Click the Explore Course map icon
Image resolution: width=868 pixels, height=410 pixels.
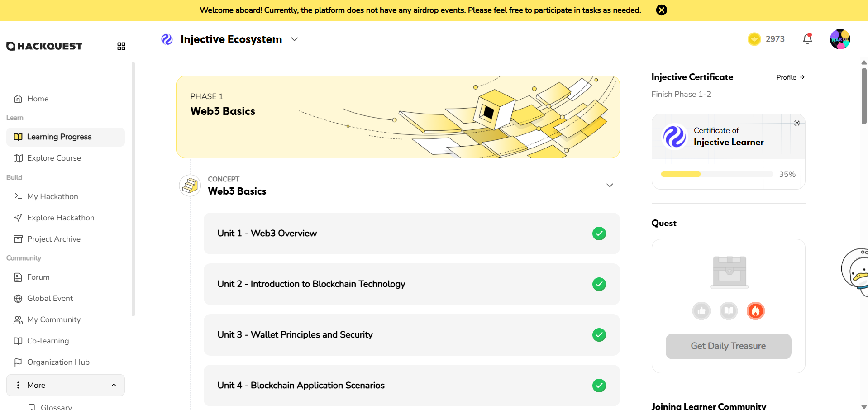tap(18, 158)
